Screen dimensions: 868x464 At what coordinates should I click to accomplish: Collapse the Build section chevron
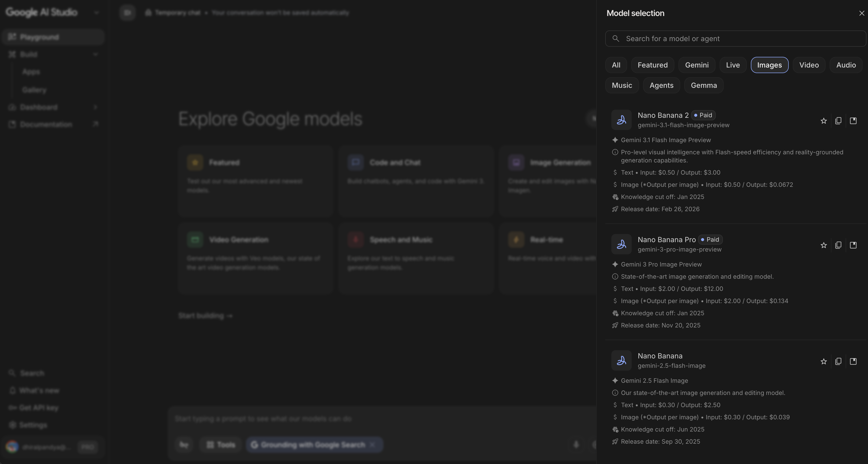tap(95, 54)
